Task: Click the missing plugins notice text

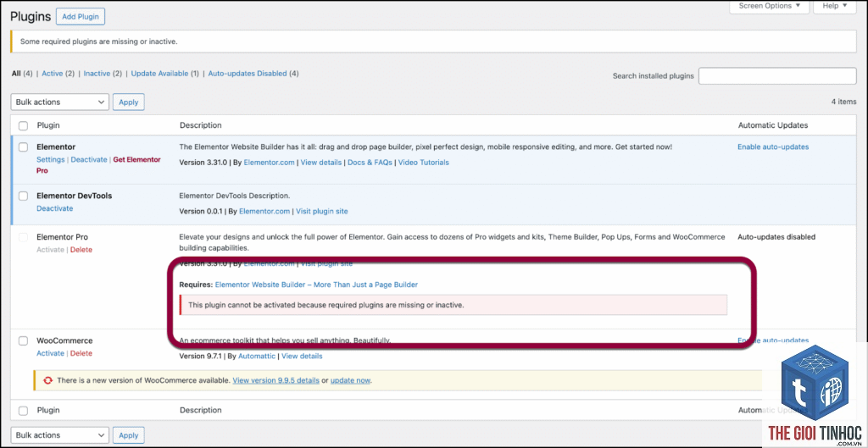Action: (x=98, y=41)
